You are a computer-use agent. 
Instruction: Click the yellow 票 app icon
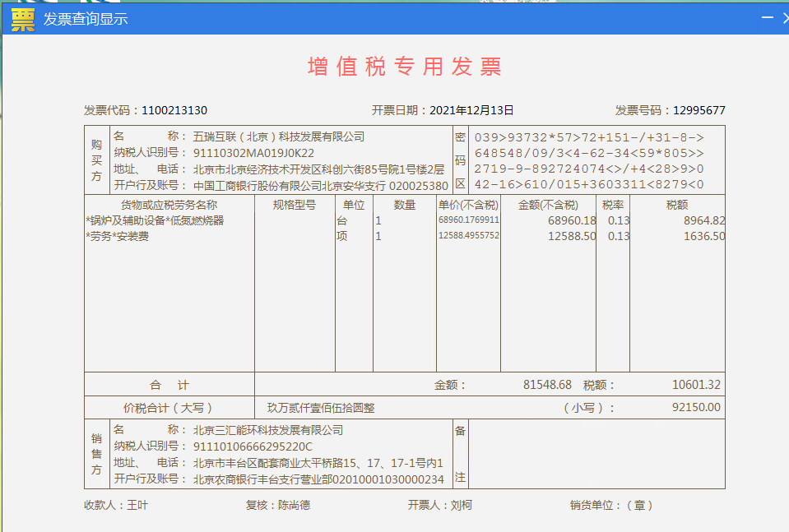(x=22, y=19)
